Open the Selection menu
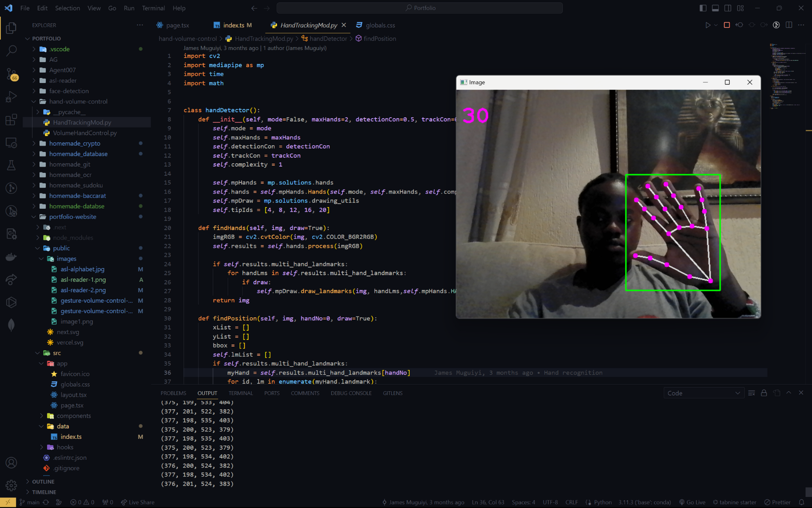This screenshot has height=508, width=812. point(67,8)
